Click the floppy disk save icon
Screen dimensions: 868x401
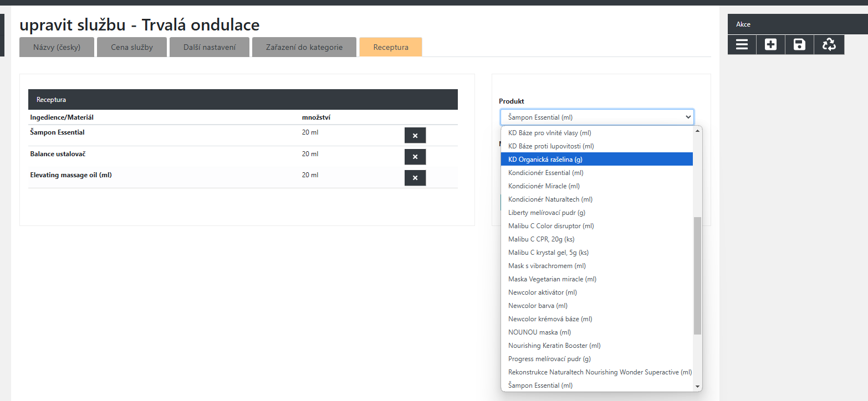(x=799, y=44)
